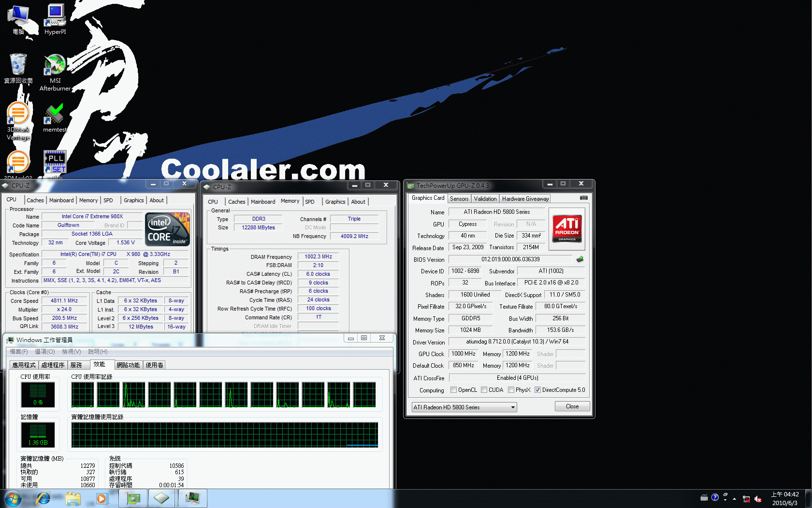Open the HyperPI desktop shortcut
Image resolution: width=812 pixels, height=508 pixels.
pyautogui.click(x=55, y=19)
